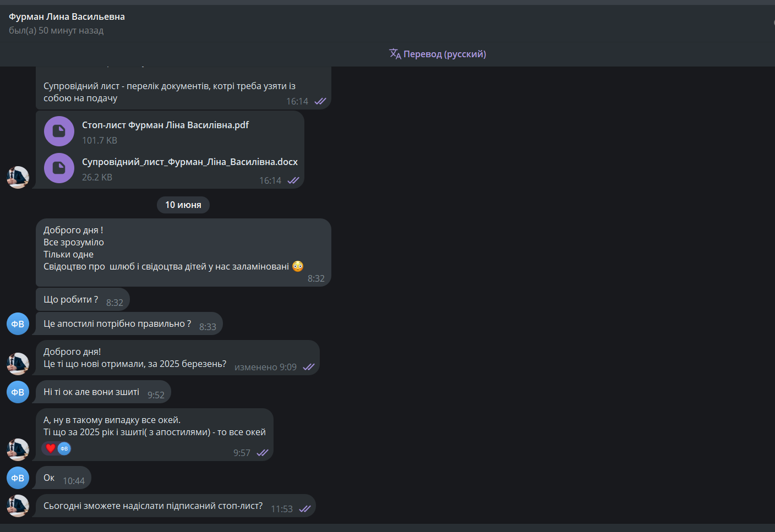
Task: Open profile photo beside the stop-list request message
Action: [18, 506]
